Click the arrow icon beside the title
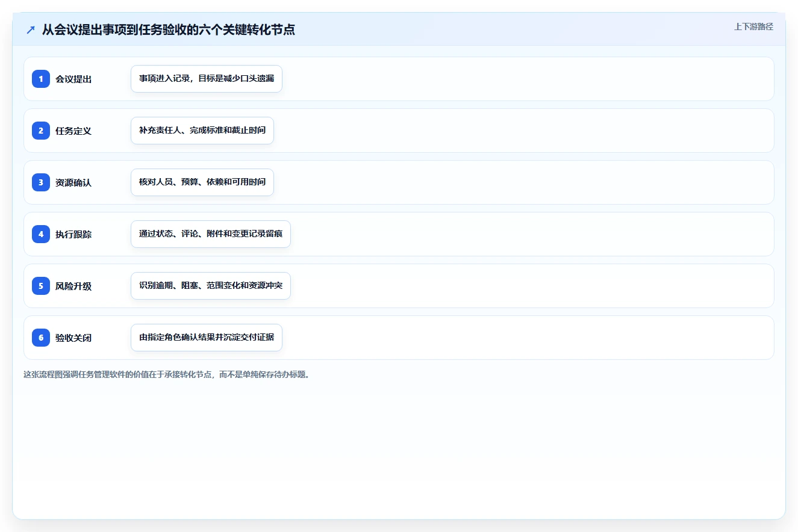798x532 pixels. pyautogui.click(x=31, y=29)
